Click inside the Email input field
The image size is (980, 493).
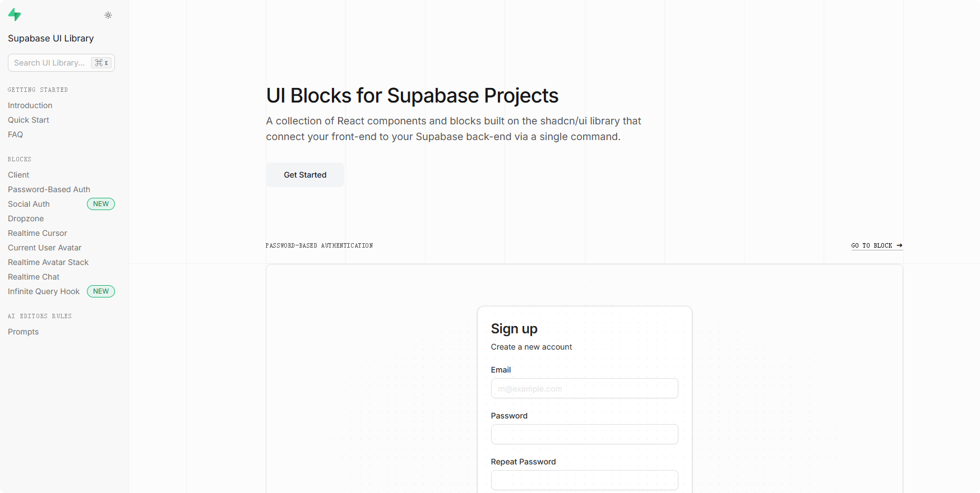pos(584,388)
